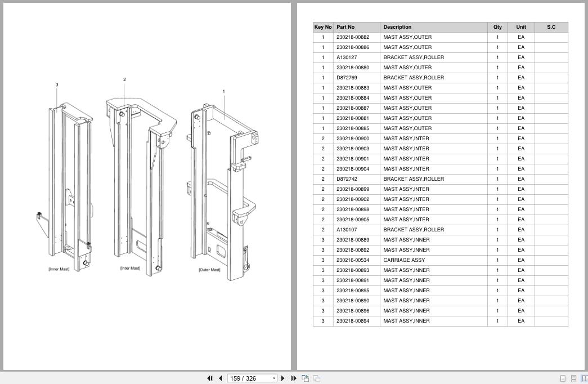Select part number 230218-00902

pyautogui.click(x=352, y=199)
